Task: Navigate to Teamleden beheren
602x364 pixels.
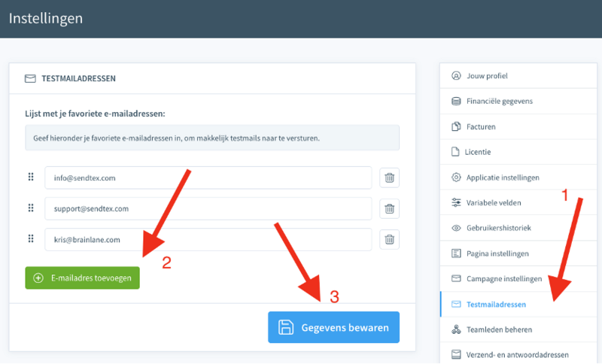Action: point(499,329)
